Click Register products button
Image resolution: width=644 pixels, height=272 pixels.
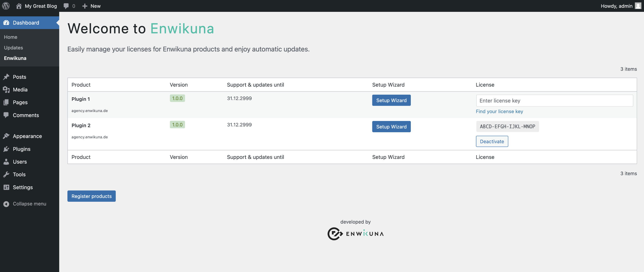pyautogui.click(x=92, y=196)
